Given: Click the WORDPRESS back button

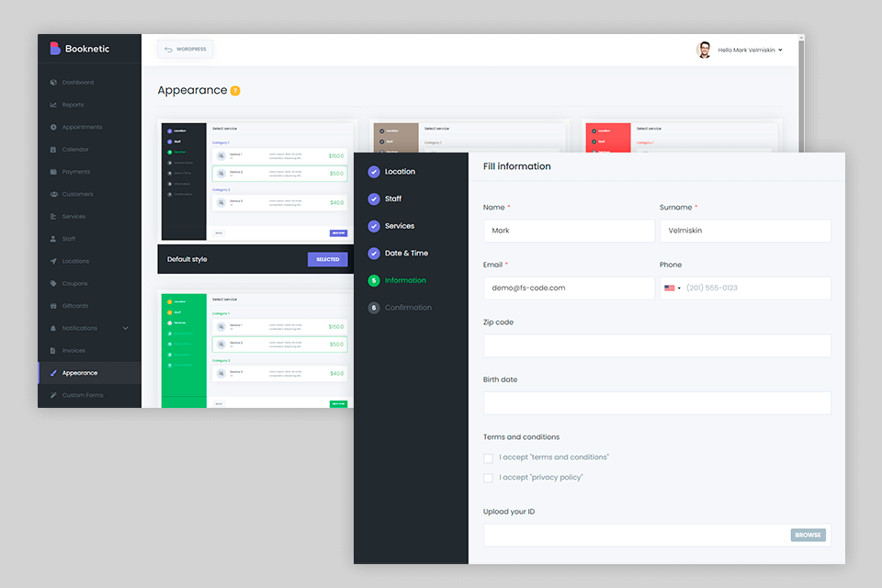Looking at the screenshot, I should (185, 50).
